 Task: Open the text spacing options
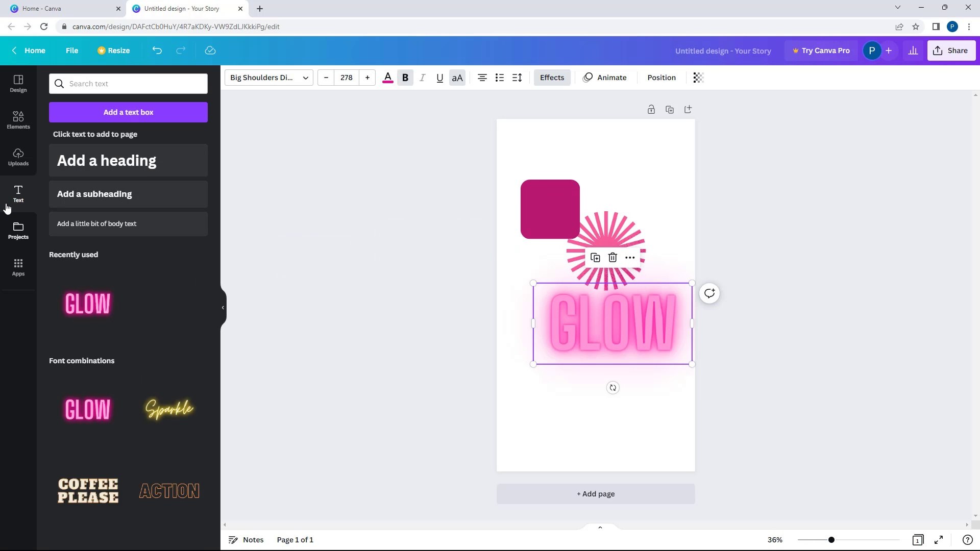(x=517, y=78)
